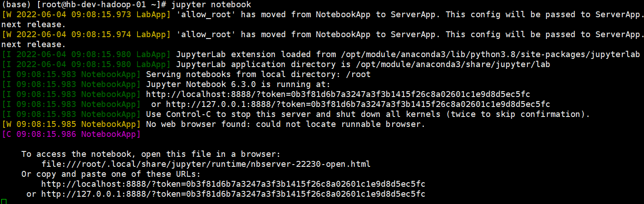Click 'Jupyter Notebook 6.3.0 is running at' text

click(x=238, y=84)
